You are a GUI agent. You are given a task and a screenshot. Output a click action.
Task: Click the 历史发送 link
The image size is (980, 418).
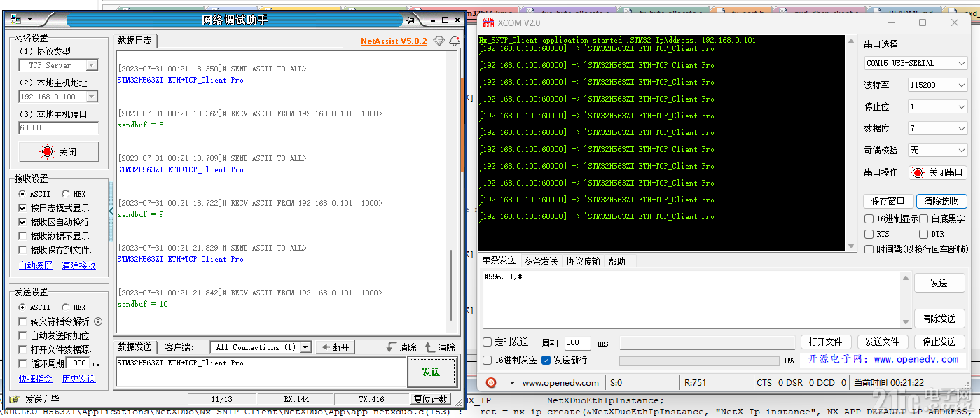pos(79,379)
